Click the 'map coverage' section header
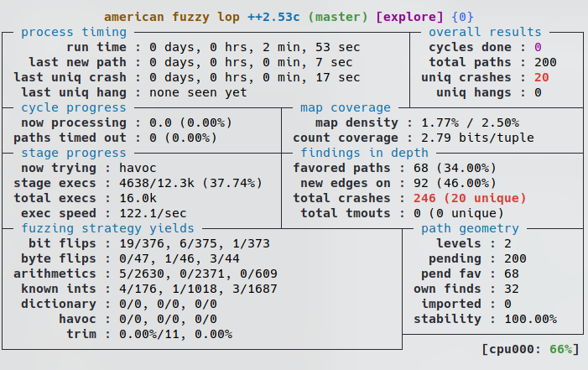 [346, 107]
